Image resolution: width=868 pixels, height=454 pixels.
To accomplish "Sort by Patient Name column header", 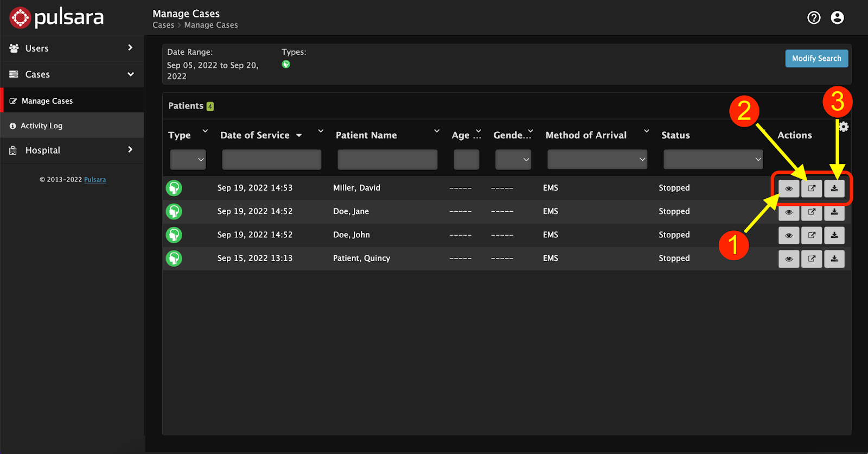I will [366, 135].
